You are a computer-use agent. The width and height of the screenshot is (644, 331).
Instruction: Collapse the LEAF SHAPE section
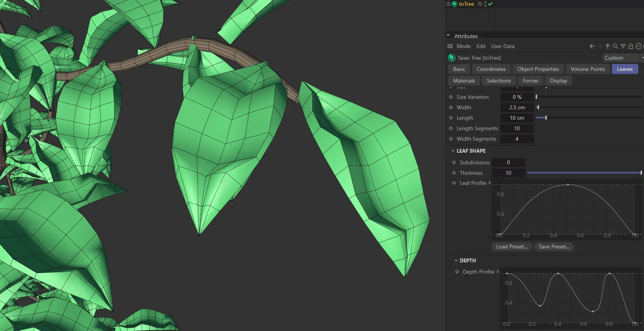pyautogui.click(x=453, y=151)
